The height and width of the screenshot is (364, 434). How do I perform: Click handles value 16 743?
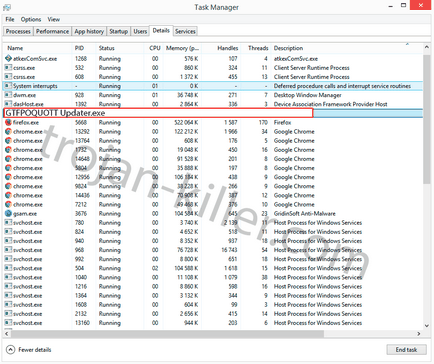(229, 250)
